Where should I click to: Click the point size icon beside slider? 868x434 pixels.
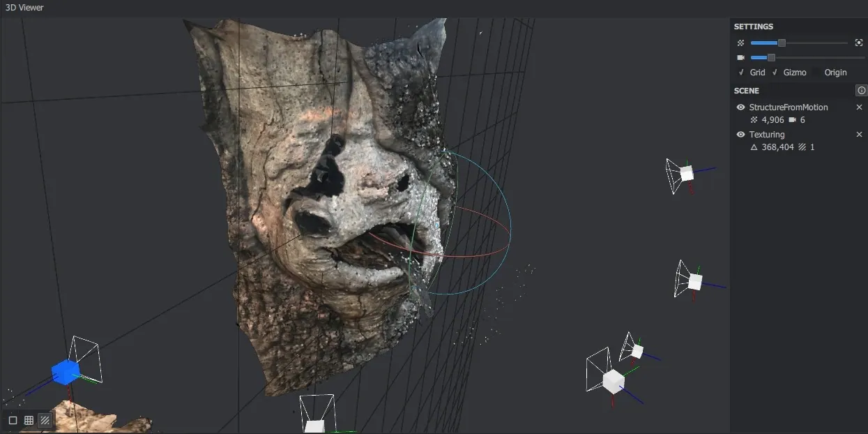741,43
